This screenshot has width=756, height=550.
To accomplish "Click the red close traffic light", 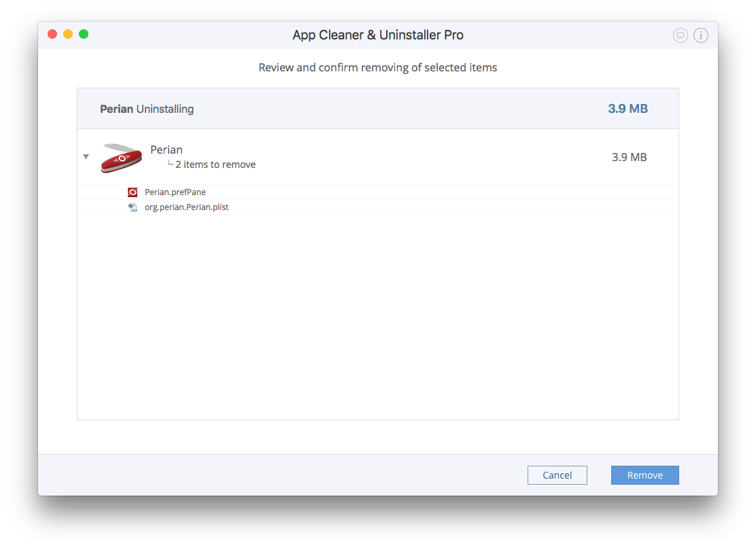I will click(x=52, y=33).
